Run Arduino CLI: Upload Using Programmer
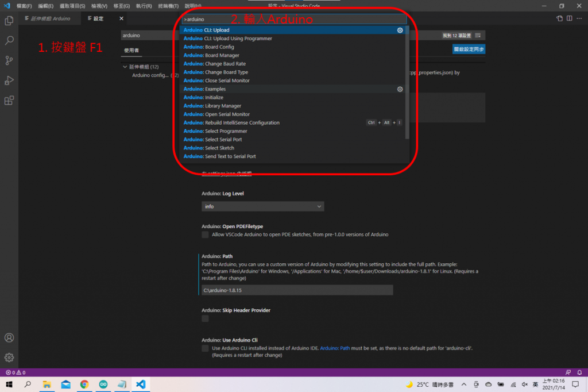 pos(292,39)
